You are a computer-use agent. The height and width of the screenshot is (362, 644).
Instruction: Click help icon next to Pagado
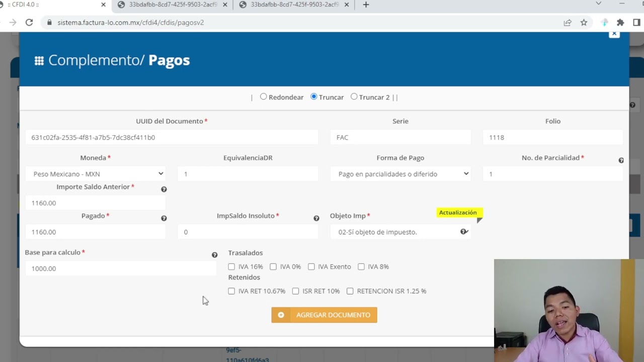164,218
